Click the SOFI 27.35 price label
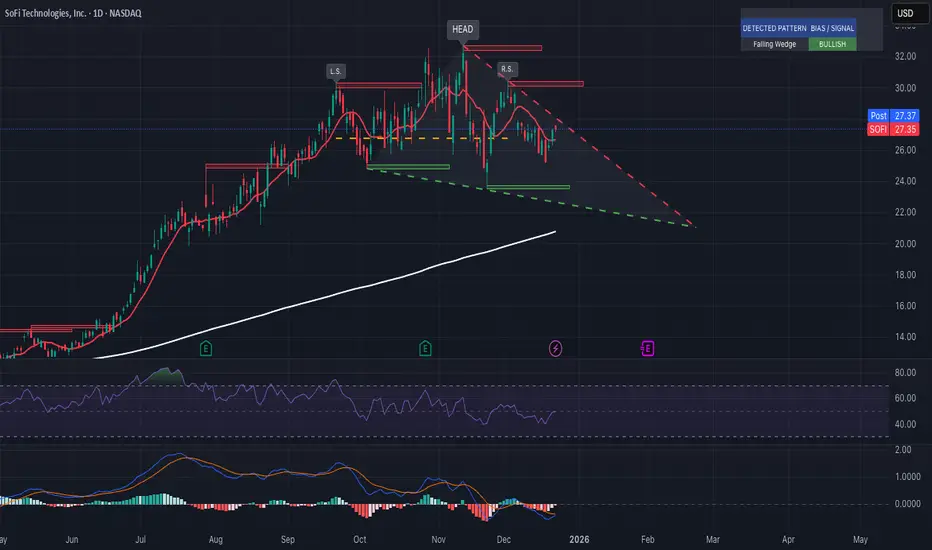This screenshot has height=550, width=932. [893, 129]
